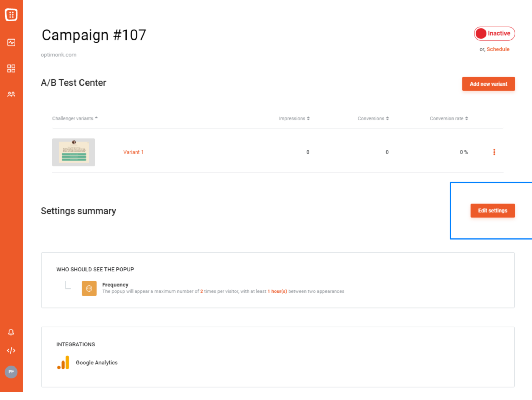Open the analytics dashboard sidebar icon

11,42
